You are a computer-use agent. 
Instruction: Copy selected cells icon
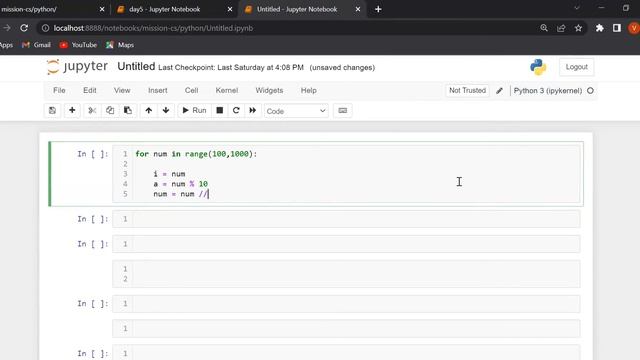110,111
